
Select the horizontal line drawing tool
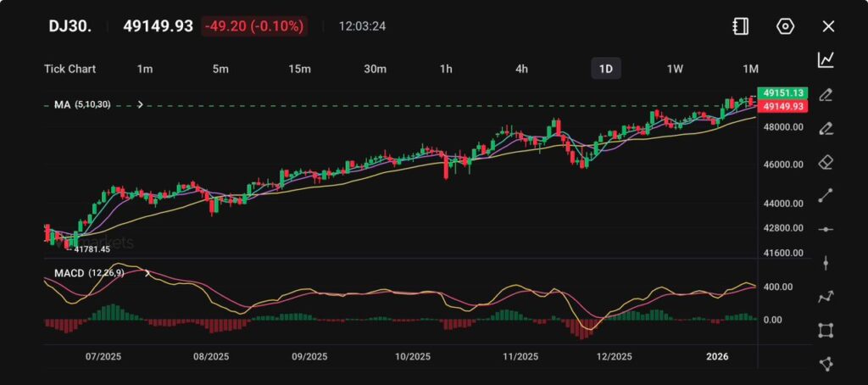click(x=826, y=229)
